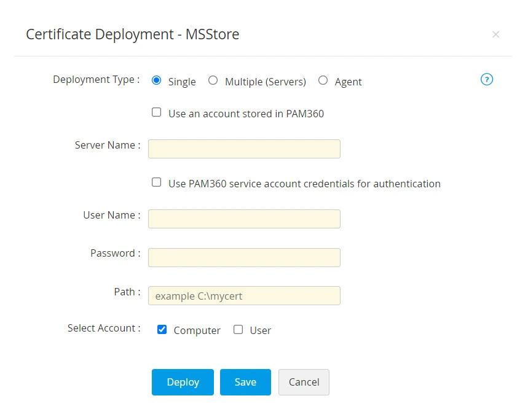Save the certificate deployment settings
Screen dimensions: 520x420
coord(245,382)
